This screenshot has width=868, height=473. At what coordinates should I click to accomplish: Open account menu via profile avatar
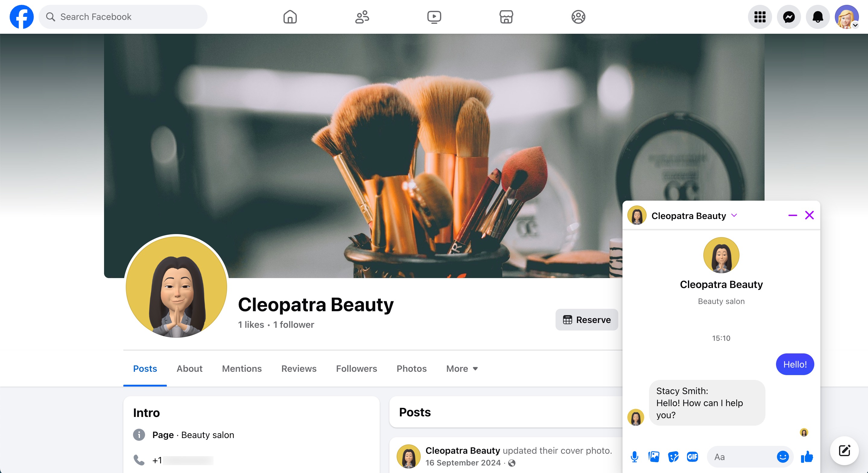point(846,17)
